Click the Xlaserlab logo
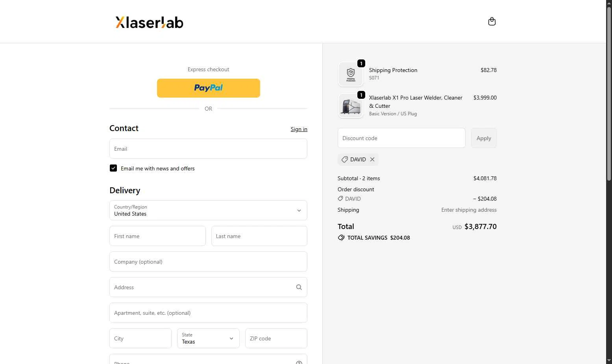This screenshot has width=612, height=364. pos(150,22)
